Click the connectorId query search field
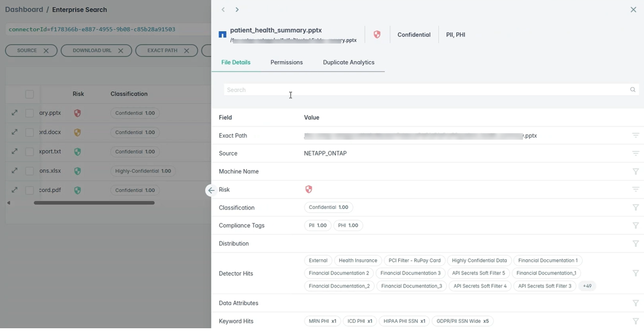The image size is (644, 332). click(x=109, y=29)
